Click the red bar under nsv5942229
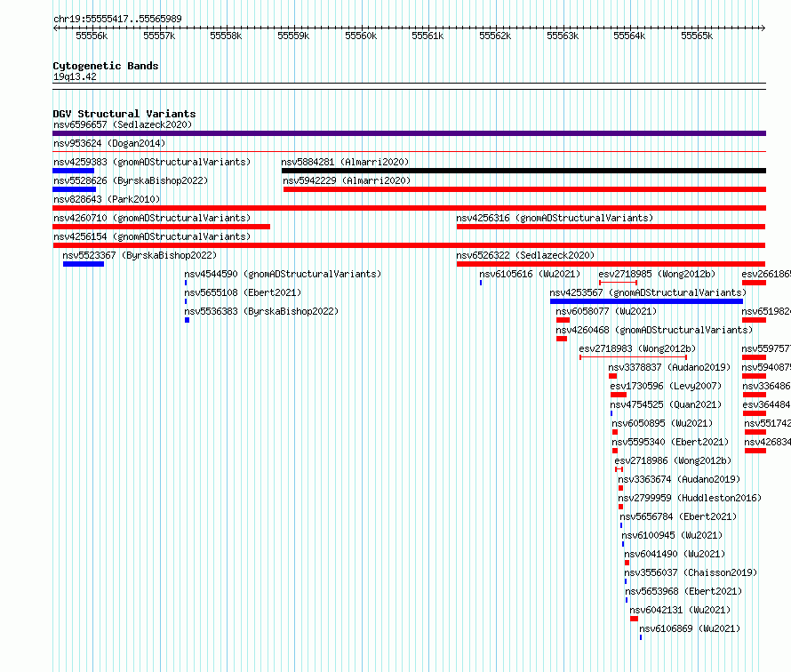 (524, 189)
